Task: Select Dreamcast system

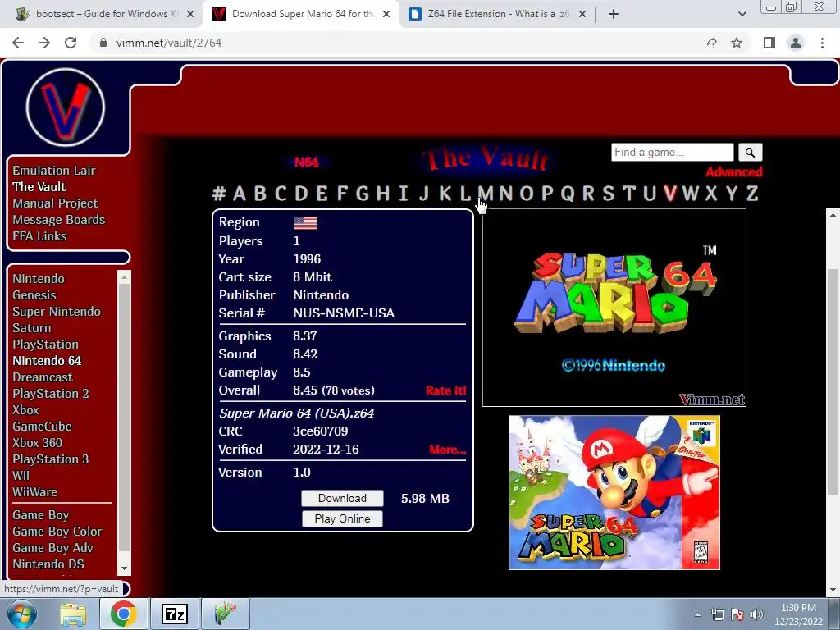Action: (43, 377)
